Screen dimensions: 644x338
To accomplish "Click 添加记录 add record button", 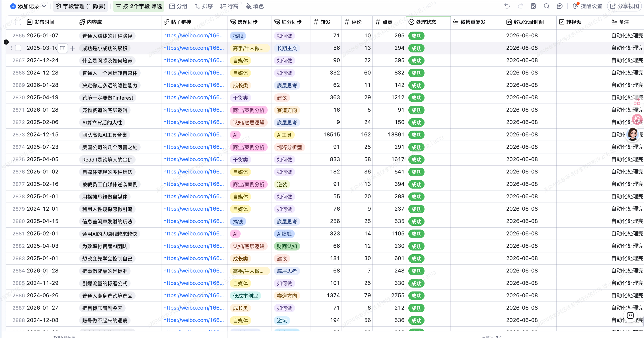I will point(25,6).
